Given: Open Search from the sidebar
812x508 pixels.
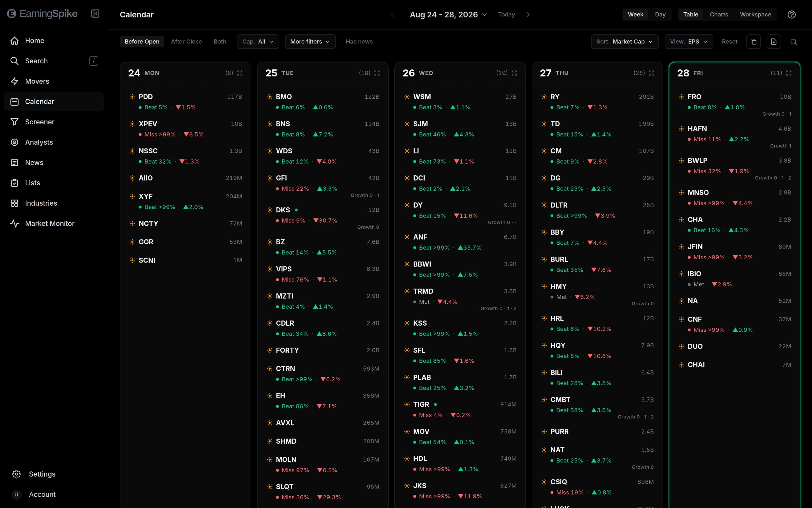Looking at the screenshot, I should 54,61.
